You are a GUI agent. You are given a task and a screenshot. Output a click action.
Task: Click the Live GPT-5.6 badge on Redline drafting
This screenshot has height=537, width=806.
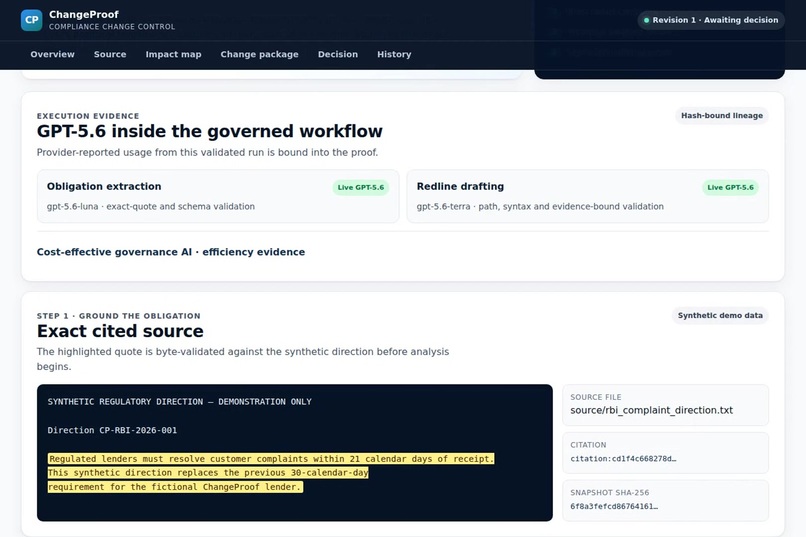click(x=730, y=188)
